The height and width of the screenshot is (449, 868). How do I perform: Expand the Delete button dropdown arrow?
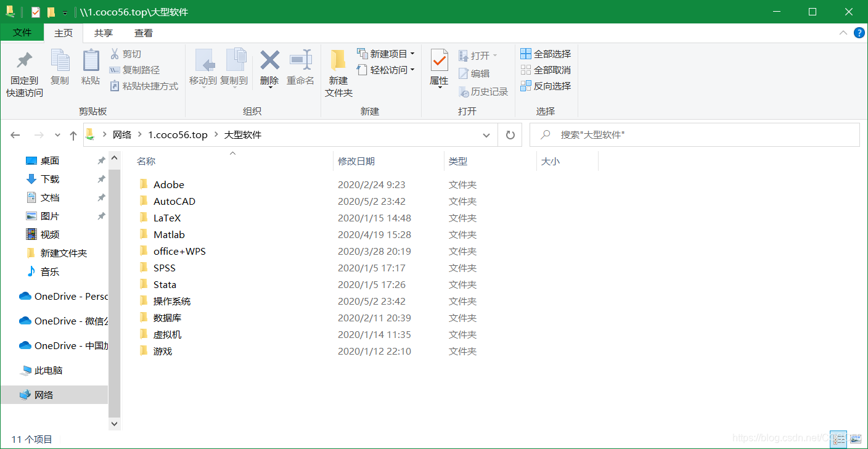pyautogui.click(x=270, y=88)
